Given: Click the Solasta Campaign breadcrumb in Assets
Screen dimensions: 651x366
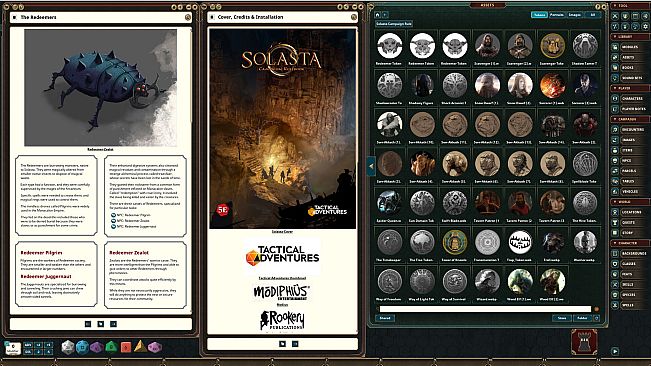Looking at the screenshot, I should click(393, 24).
